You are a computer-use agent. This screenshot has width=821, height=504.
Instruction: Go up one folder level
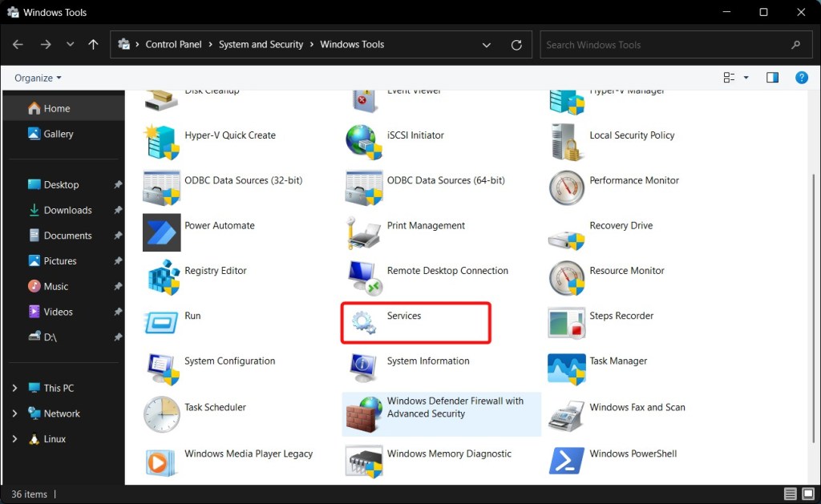pyautogui.click(x=93, y=45)
